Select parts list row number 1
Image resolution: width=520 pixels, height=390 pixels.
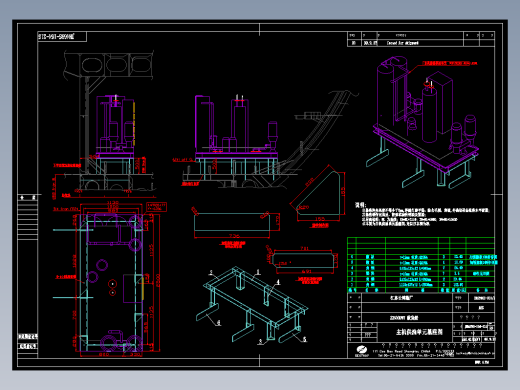(x=421, y=285)
